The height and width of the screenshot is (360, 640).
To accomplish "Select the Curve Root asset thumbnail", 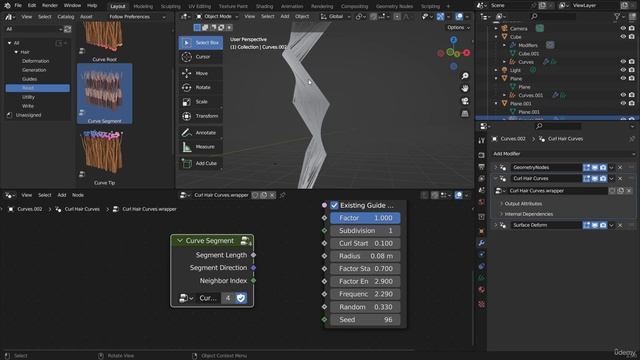I will point(104,41).
